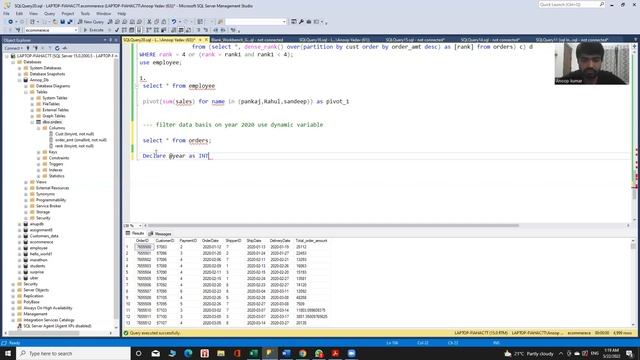640x360 pixels.
Task: Expand the Triggers folder
Action: point(39,164)
